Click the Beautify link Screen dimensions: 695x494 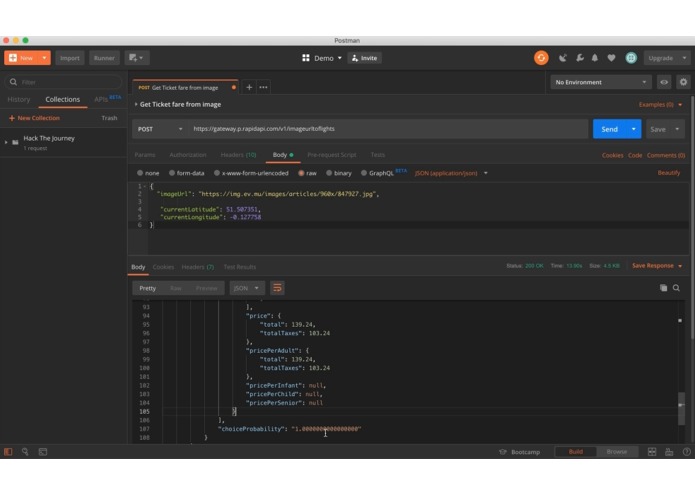click(669, 173)
